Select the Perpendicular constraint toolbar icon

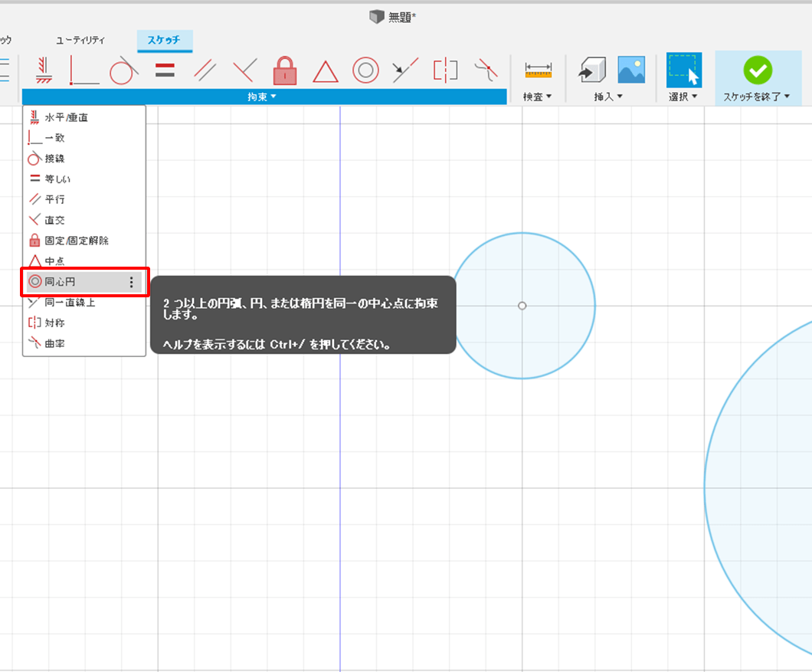244,70
